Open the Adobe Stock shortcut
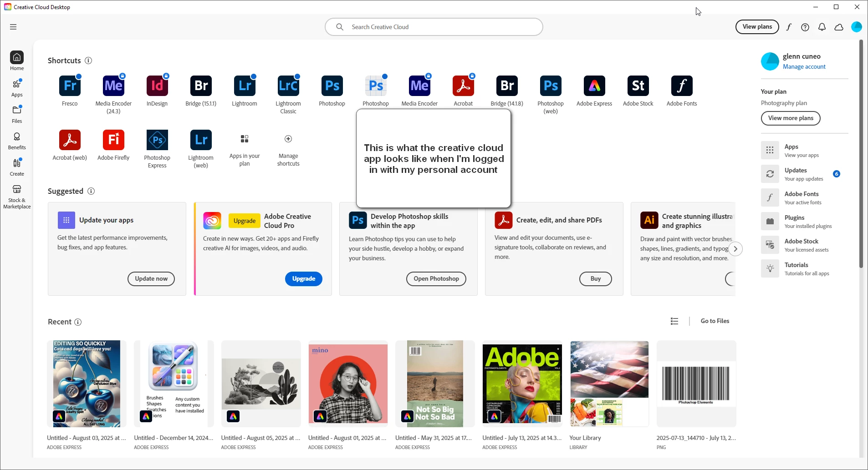Screen dimensions: 868x470 pos(638,86)
